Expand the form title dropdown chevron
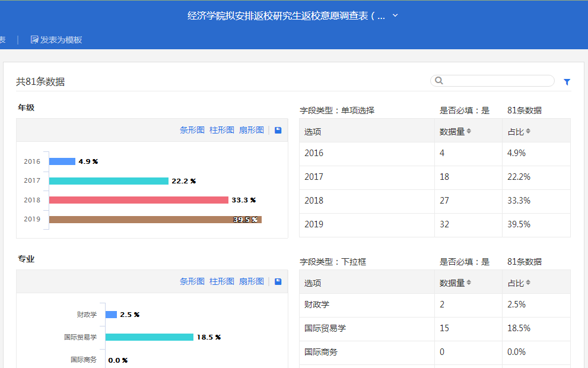Viewport: 588px width, 368px height. click(396, 15)
